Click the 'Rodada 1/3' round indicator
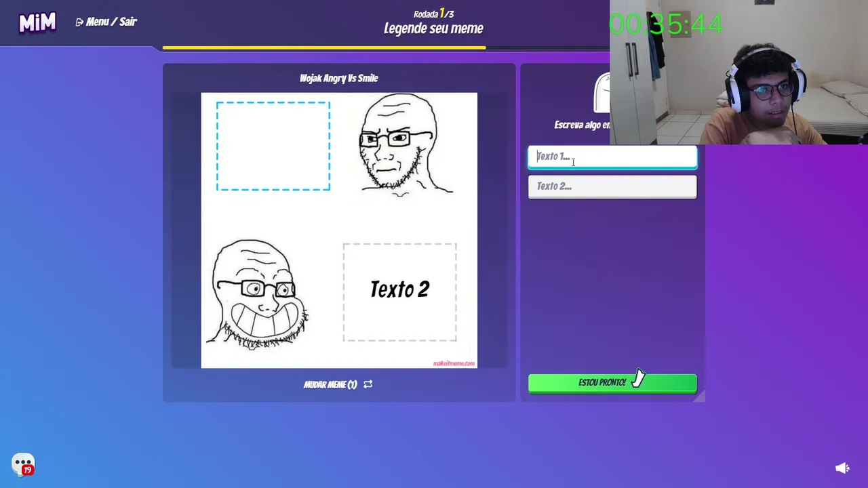This screenshot has height=488, width=868. click(433, 14)
